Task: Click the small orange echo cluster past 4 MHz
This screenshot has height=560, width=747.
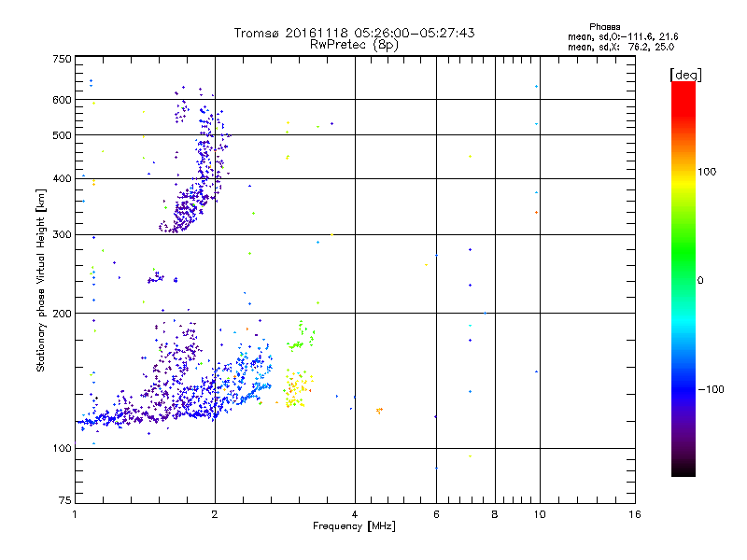Action: [x=379, y=410]
